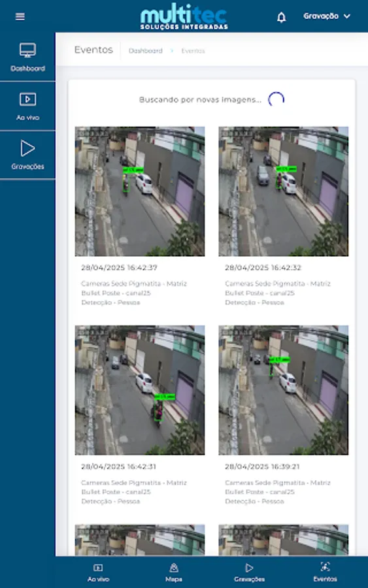Viewport: 368px width, 588px height.
Task: Tap Gravações icon in bottom bar
Action: coord(249,568)
